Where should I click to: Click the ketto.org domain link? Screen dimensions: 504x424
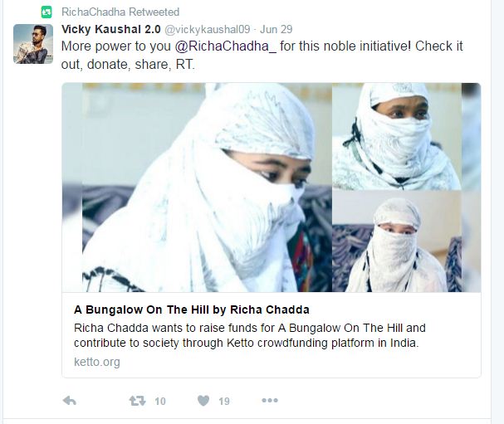97,362
